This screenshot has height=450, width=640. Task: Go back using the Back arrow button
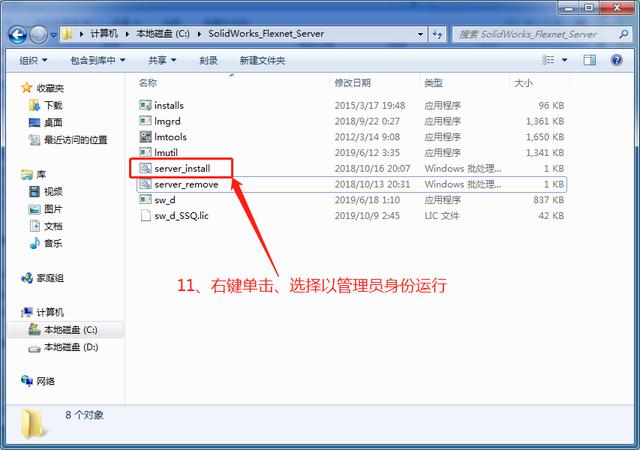click(x=18, y=35)
